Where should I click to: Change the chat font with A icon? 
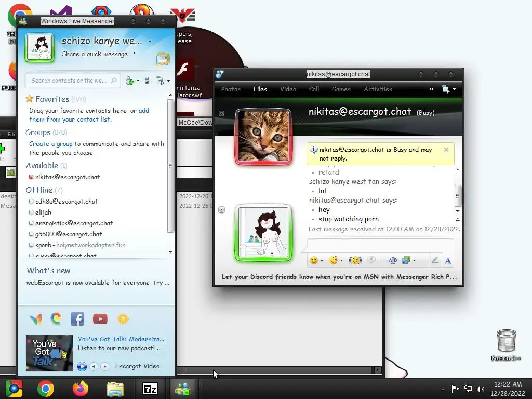pyautogui.click(x=448, y=261)
